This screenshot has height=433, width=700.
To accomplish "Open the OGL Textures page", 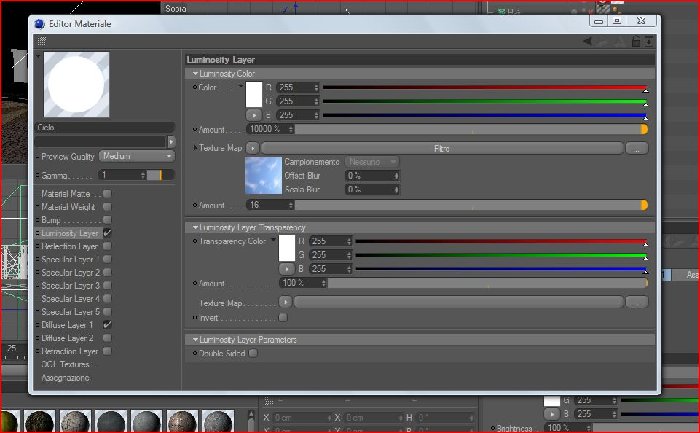I will (65, 364).
